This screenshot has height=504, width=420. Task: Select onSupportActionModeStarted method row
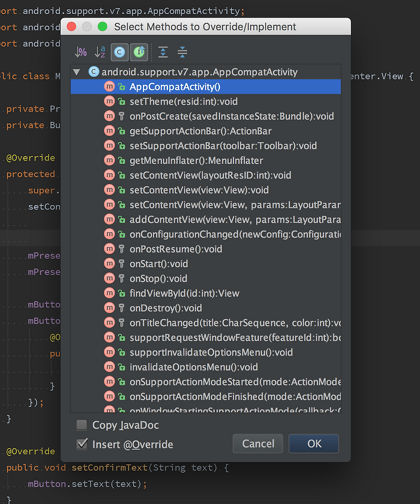(205, 382)
